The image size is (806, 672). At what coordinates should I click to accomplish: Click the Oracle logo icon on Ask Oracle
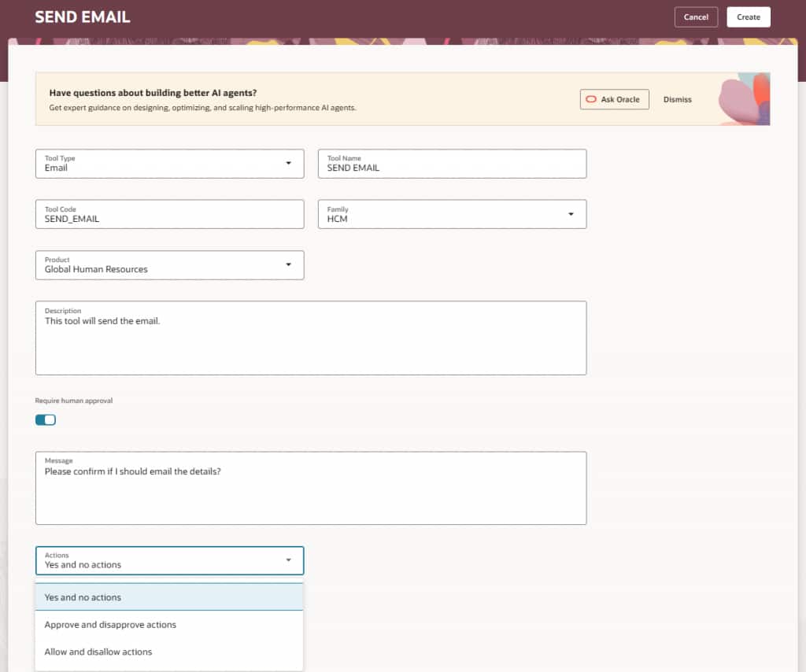click(591, 100)
